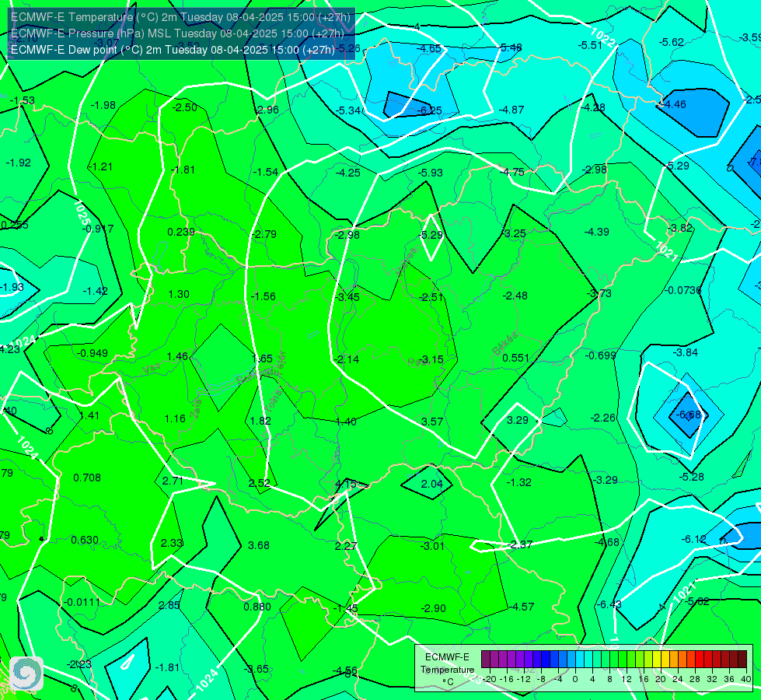The width and height of the screenshot is (761, 700).
Task: Click the -6.25 dew point value
Action: pos(430,110)
